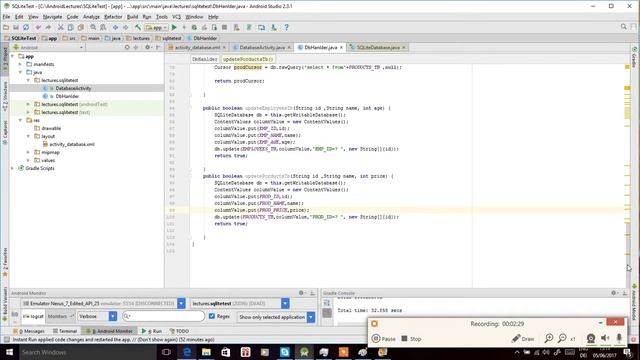Screen dimensions: 640x360
Task: Open File Explorer from taskbar
Action: [x=206, y=352]
